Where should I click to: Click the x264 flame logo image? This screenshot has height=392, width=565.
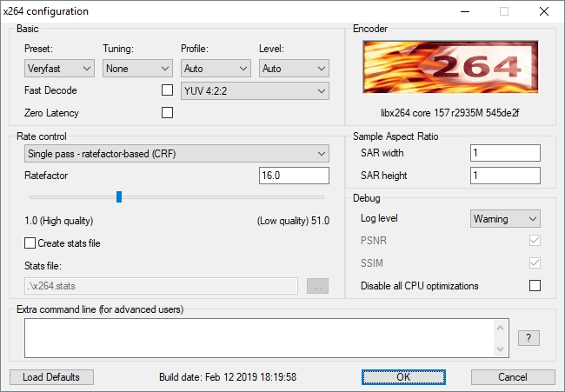(450, 67)
